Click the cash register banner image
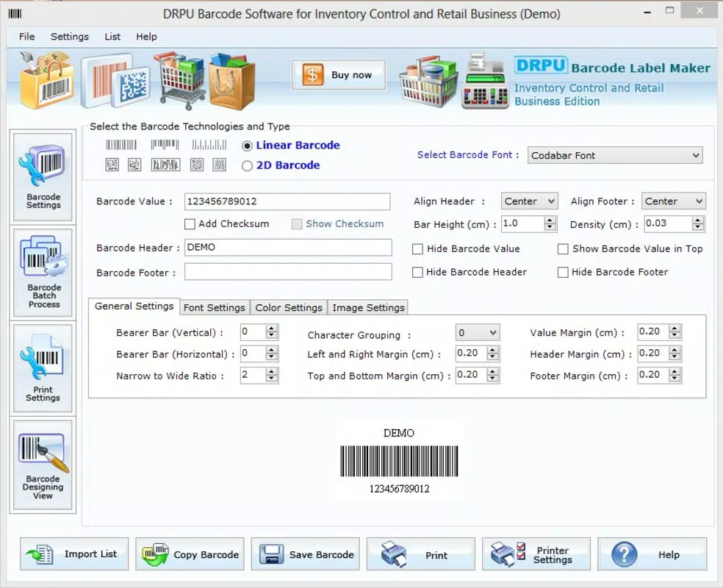The width and height of the screenshot is (723, 588). 485,81
